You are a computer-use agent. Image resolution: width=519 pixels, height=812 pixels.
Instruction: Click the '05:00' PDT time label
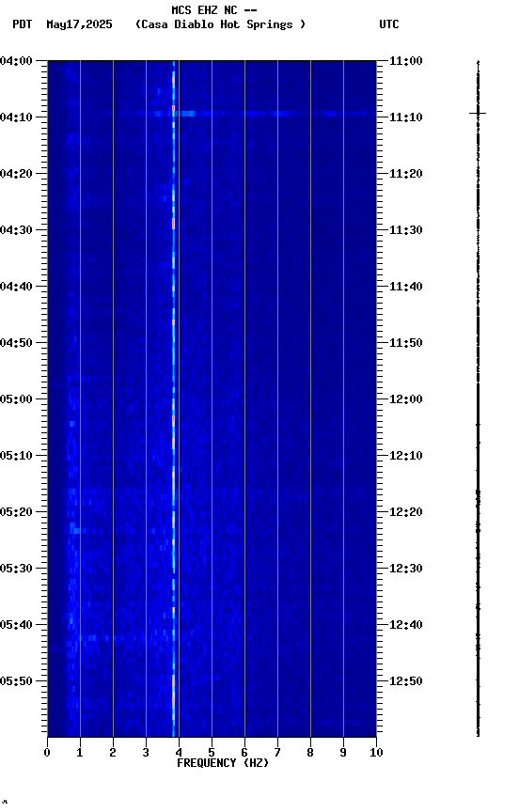pyautogui.click(x=16, y=399)
